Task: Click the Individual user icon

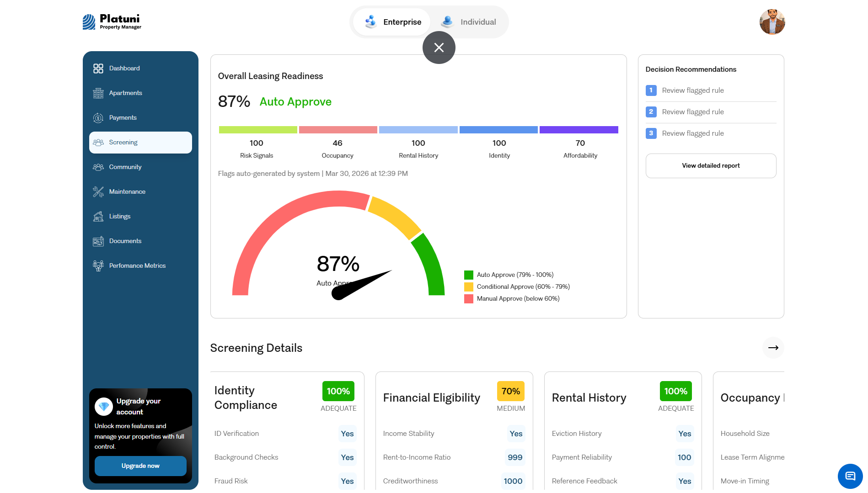Action: pyautogui.click(x=447, y=21)
